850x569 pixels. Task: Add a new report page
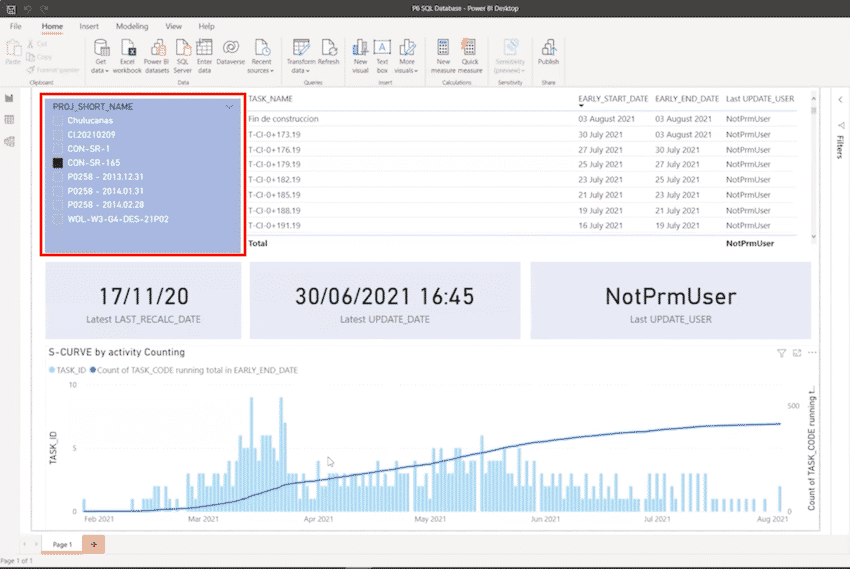pyautogui.click(x=94, y=545)
